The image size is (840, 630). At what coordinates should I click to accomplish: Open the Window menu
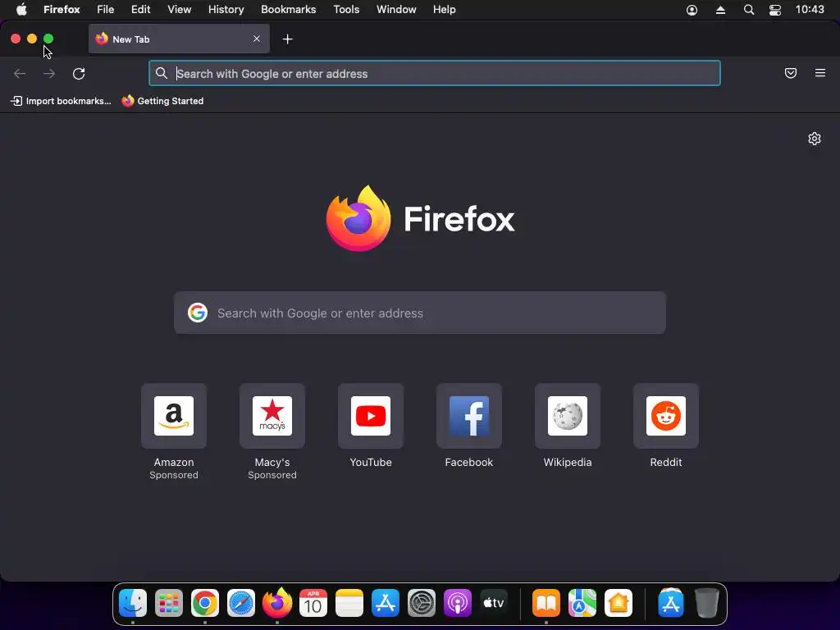click(x=396, y=10)
